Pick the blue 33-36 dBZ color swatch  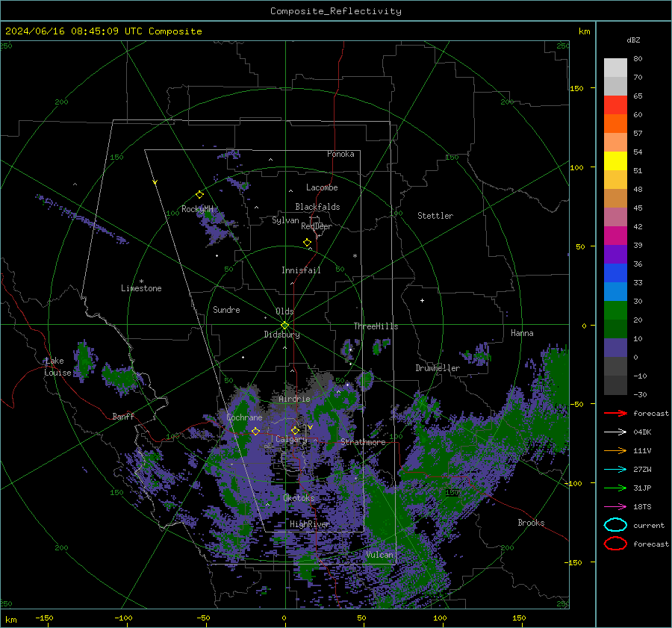click(615, 273)
